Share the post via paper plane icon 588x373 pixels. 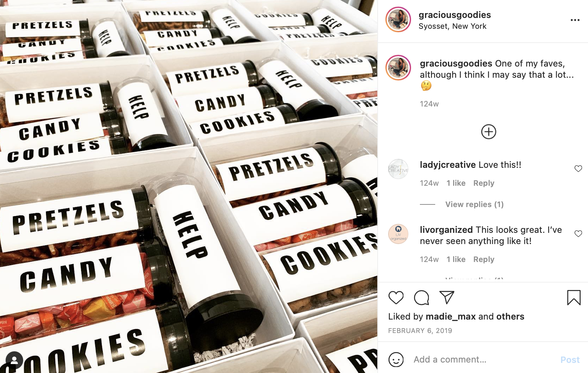(446, 297)
